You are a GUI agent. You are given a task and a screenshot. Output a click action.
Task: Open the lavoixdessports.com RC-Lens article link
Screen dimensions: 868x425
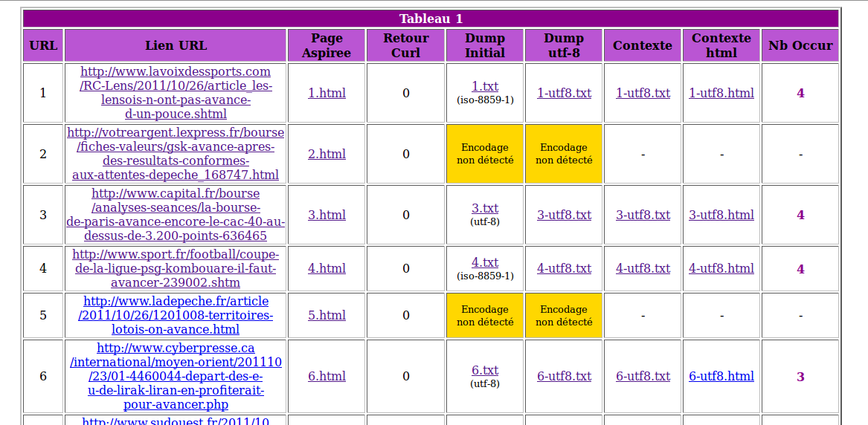tap(176, 93)
